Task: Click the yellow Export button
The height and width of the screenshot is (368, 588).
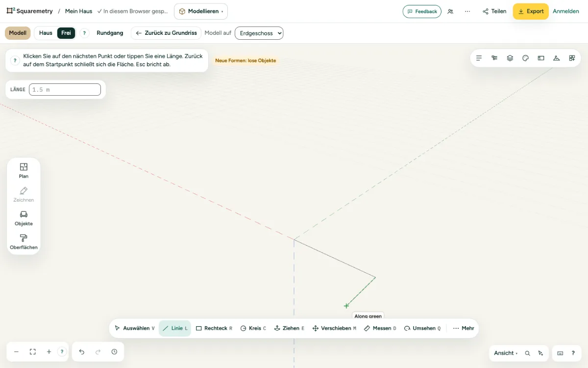Action: 531,11
